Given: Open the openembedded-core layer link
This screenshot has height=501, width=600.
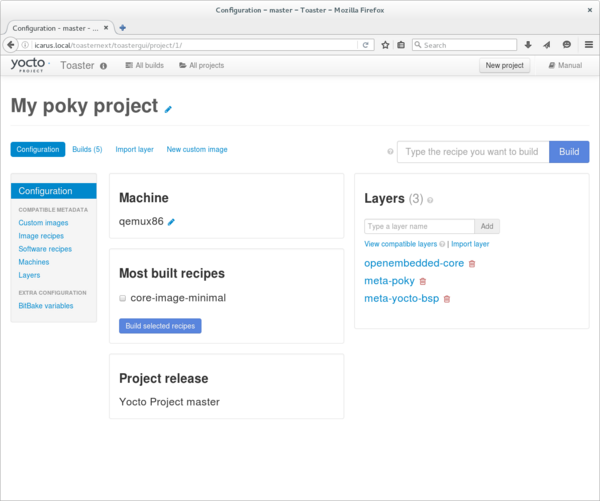Looking at the screenshot, I should pyautogui.click(x=414, y=263).
